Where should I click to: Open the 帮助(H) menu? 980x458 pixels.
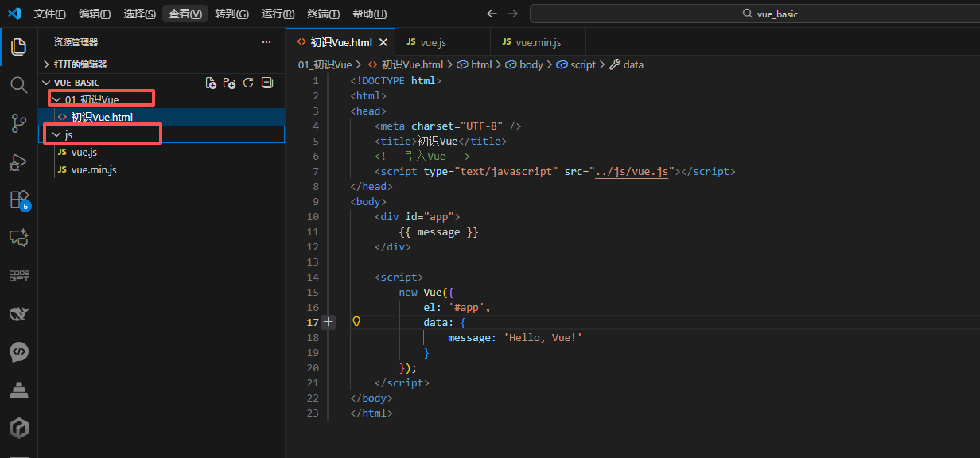370,14
